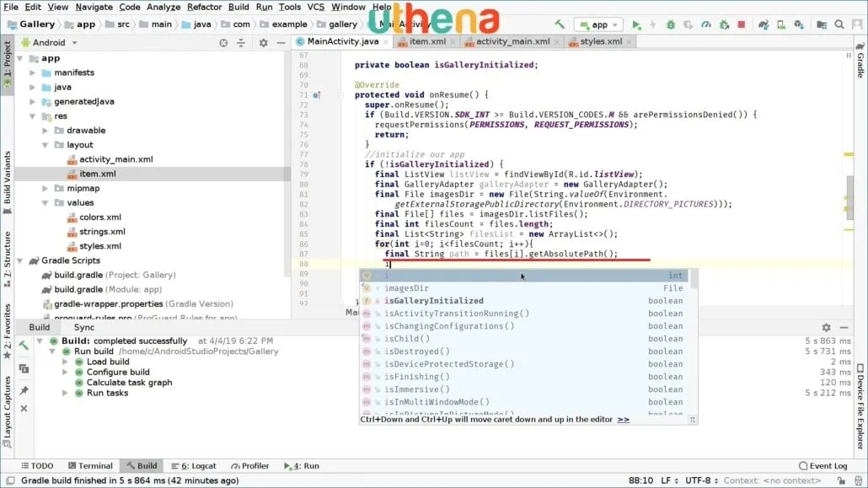Viewport: 868px width, 488px height.
Task: Expand the drawable folder
Action: pyautogui.click(x=46, y=130)
